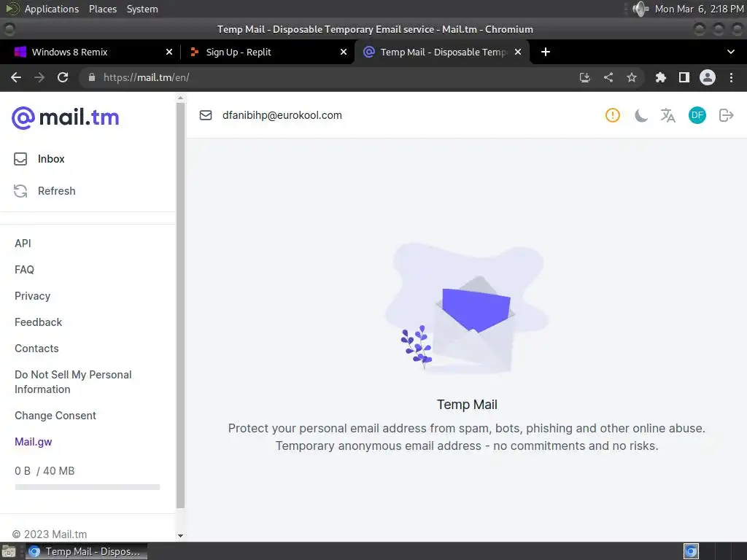Select the Temp Mail taskbar window button
Screen dimensions: 747x560
click(86, 551)
